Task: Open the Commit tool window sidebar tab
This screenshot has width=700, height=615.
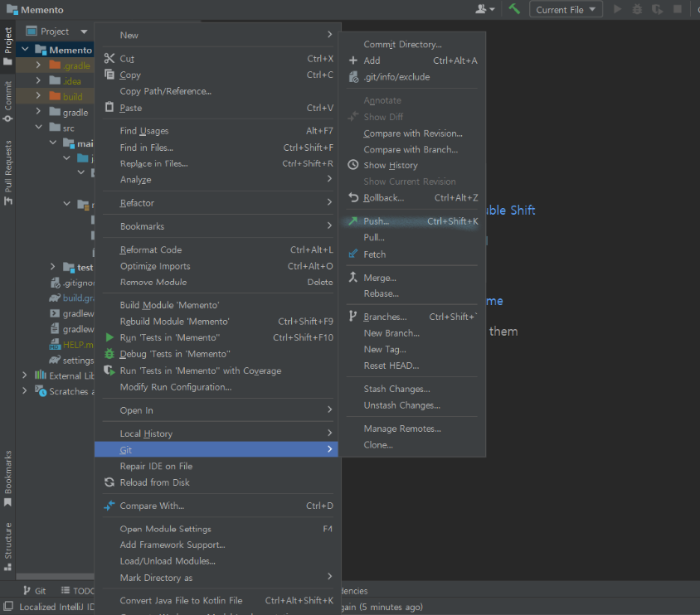Action: tap(7, 101)
